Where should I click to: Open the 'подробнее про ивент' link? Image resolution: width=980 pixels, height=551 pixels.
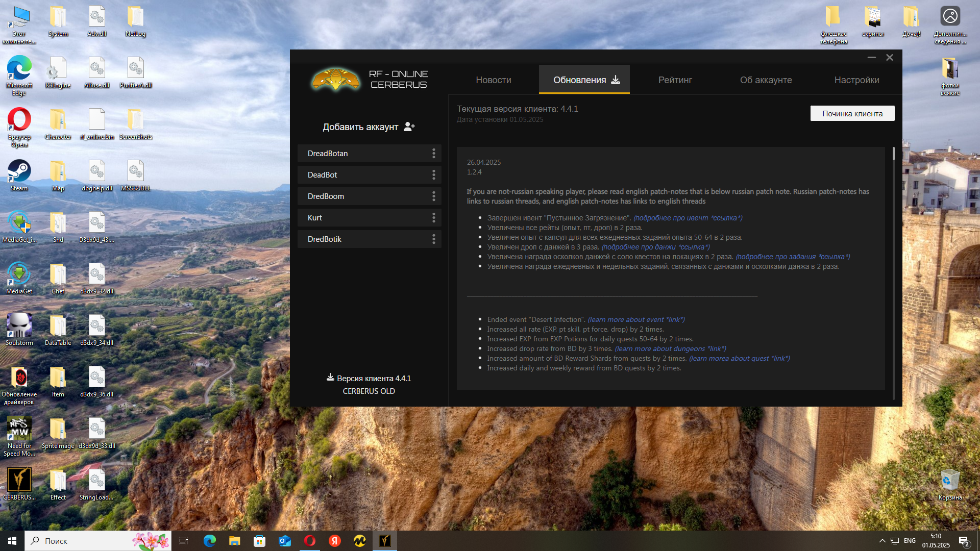tap(688, 218)
